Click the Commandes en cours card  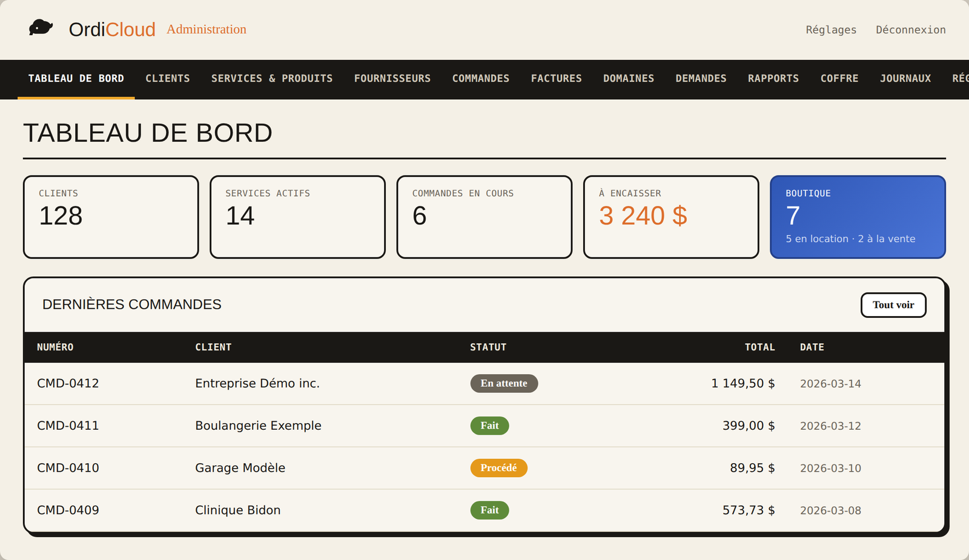pos(484,217)
